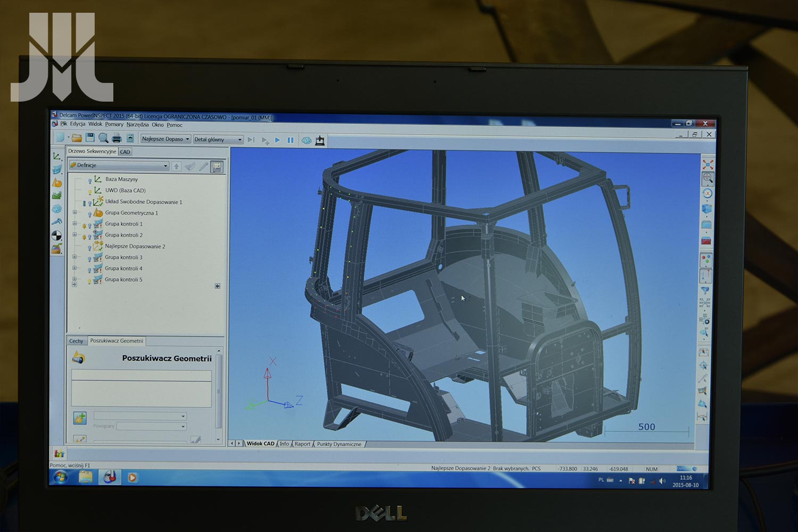This screenshot has width=798, height=532.
Task: Click the New document icon in the toolbar
Action: (x=60, y=138)
